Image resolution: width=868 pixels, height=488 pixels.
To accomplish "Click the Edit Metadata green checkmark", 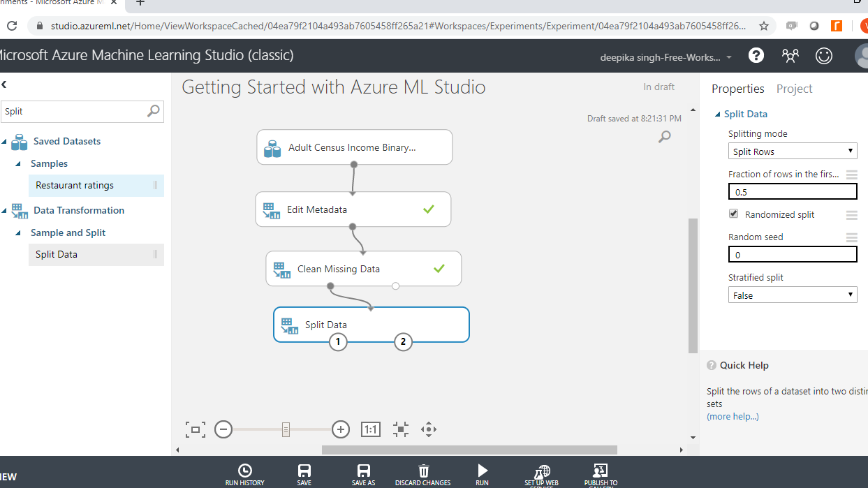I will (x=429, y=209).
